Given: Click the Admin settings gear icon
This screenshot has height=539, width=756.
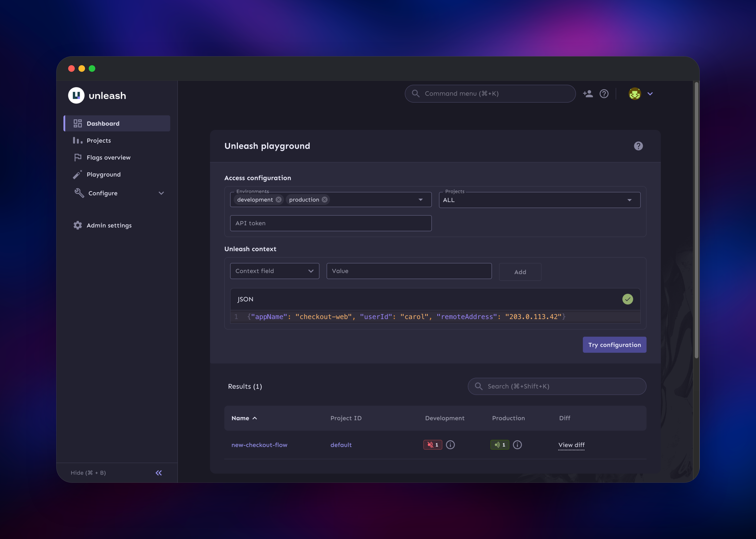Looking at the screenshot, I should pos(78,225).
